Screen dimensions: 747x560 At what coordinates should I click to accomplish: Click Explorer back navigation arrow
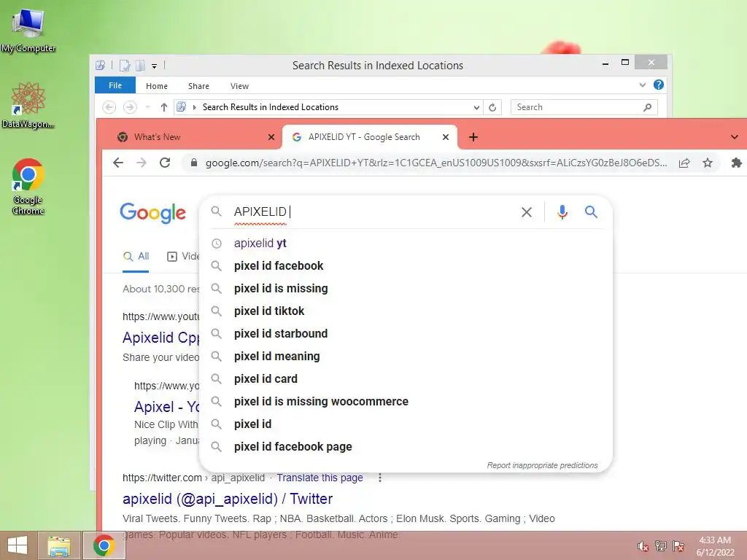pyautogui.click(x=109, y=107)
